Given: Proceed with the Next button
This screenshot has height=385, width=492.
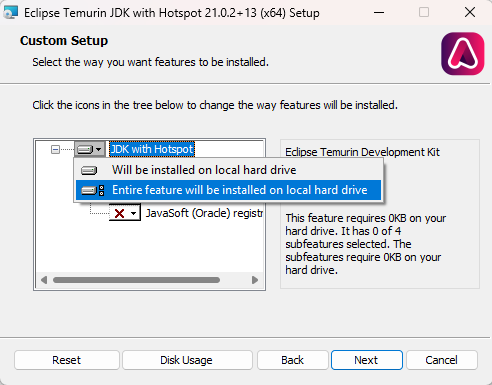Looking at the screenshot, I should click(366, 360).
